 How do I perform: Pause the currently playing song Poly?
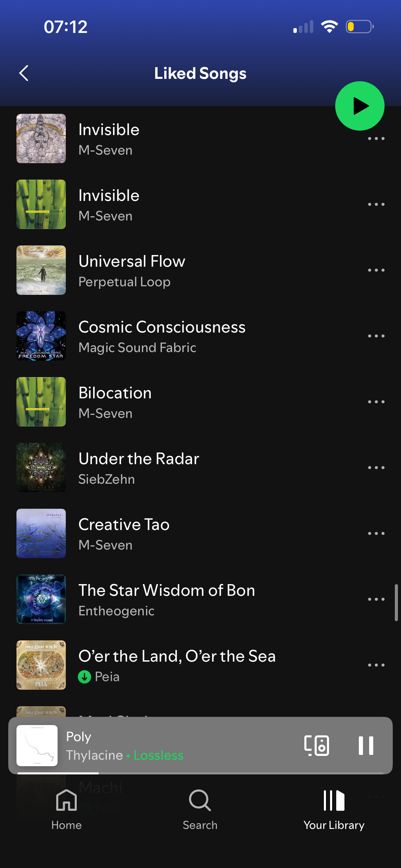click(x=366, y=745)
